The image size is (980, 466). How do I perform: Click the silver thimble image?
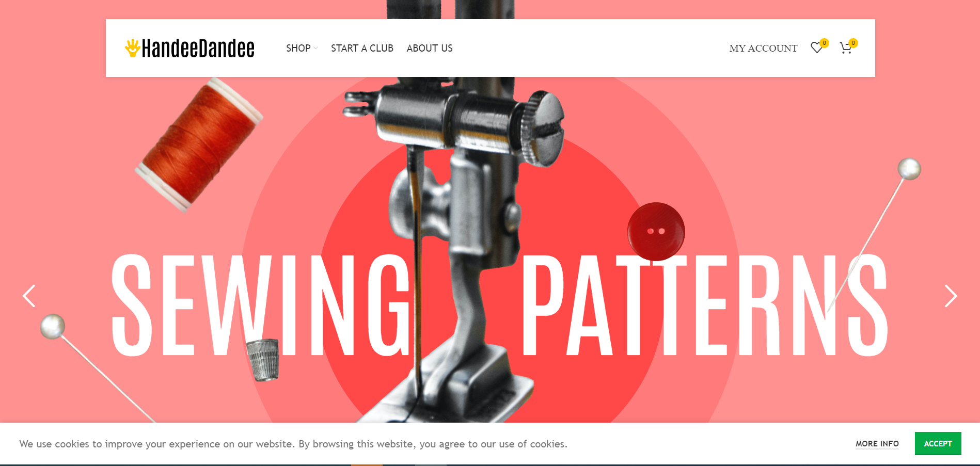point(263,360)
